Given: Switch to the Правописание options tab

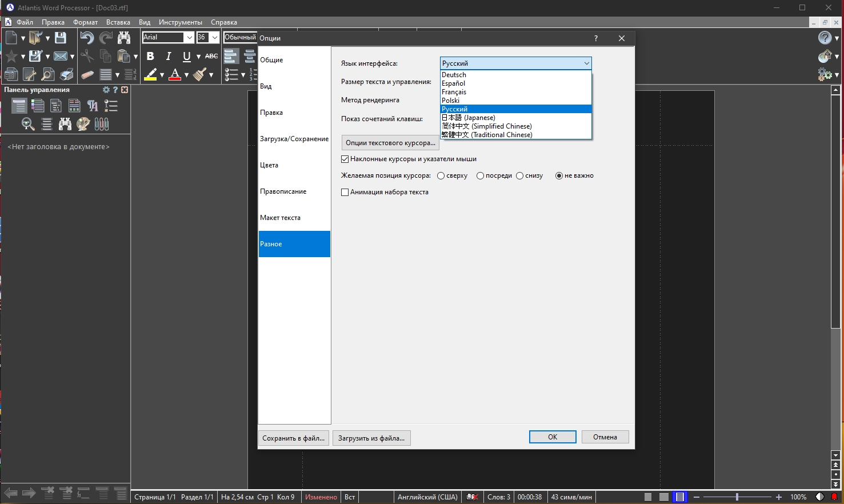Looking at the screenshot, I should coord(283,191).
